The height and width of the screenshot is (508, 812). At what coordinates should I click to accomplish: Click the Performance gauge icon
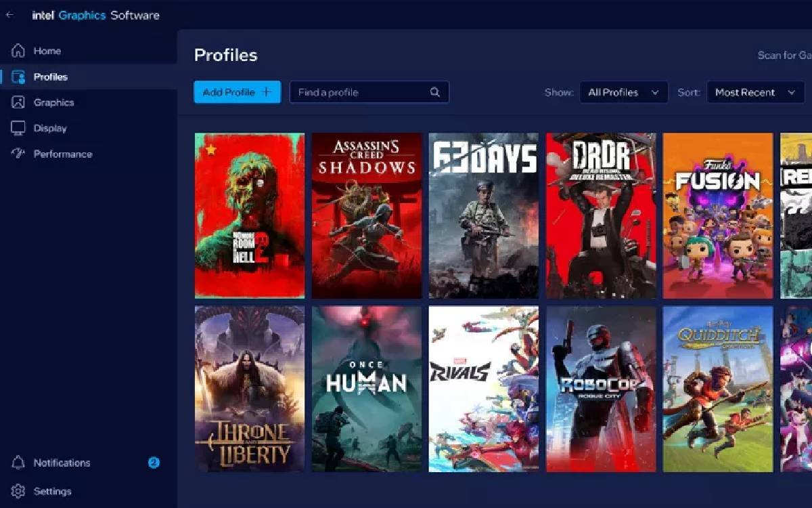(18, 154)
